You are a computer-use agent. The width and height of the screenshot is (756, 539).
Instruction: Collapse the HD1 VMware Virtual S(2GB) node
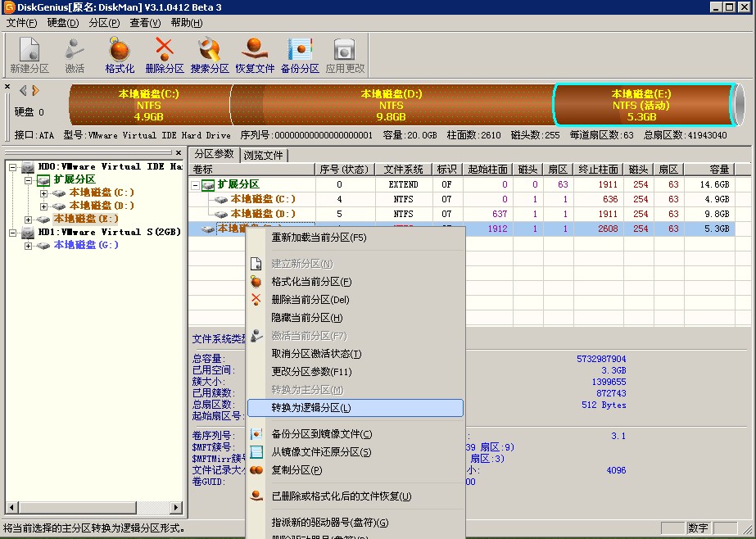point(13,233)
